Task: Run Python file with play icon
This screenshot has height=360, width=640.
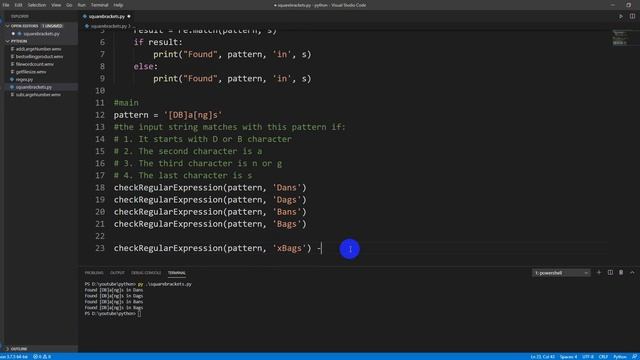Action: pyautogui.click(x=621, y=16)
